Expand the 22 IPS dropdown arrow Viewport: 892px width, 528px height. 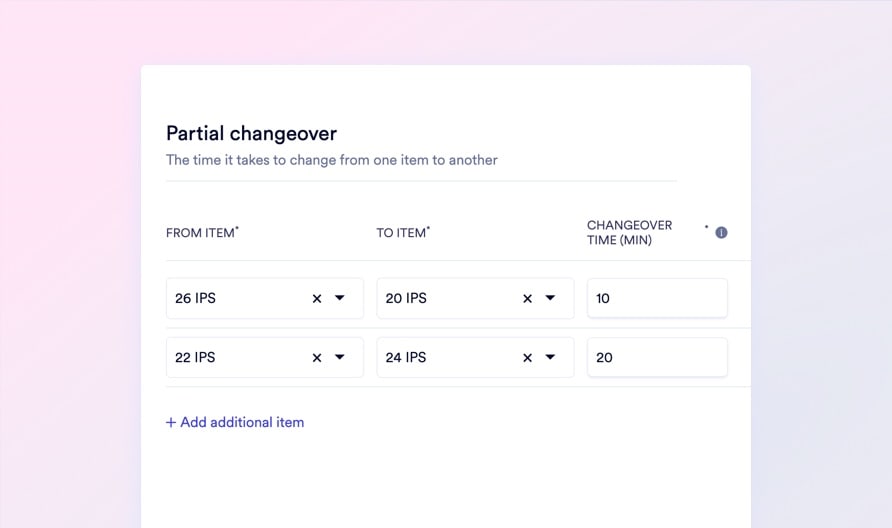pos(340,357)
